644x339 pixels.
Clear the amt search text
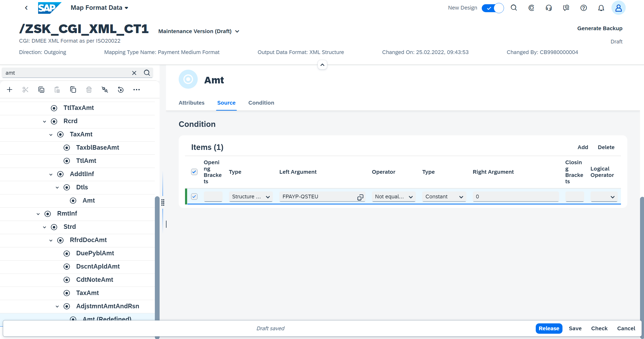pos(134,73)
